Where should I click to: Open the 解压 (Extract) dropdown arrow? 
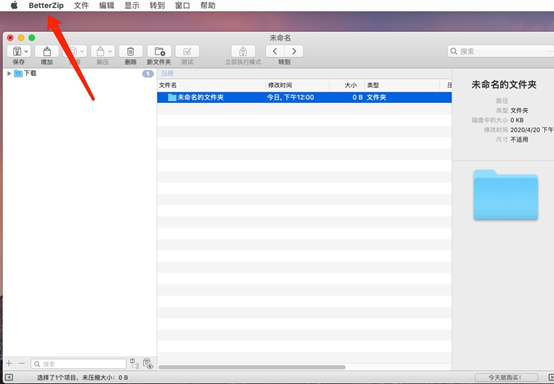(110, 52)
